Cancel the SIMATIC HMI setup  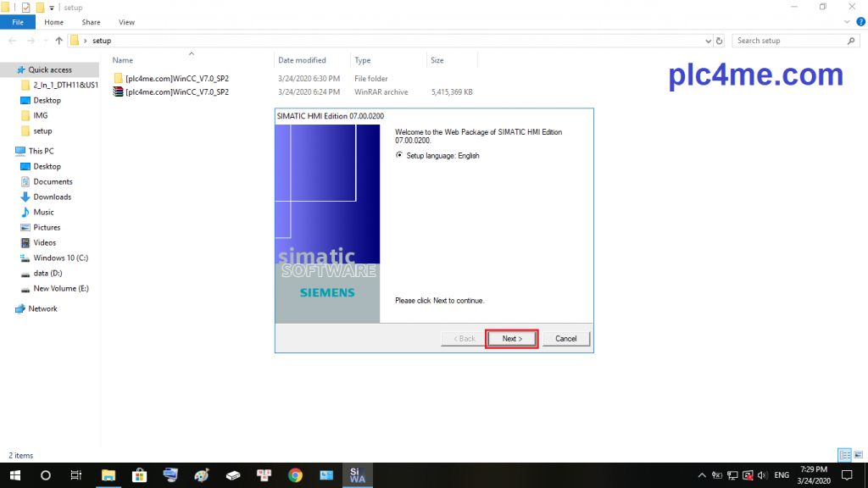tap(565, 339)
